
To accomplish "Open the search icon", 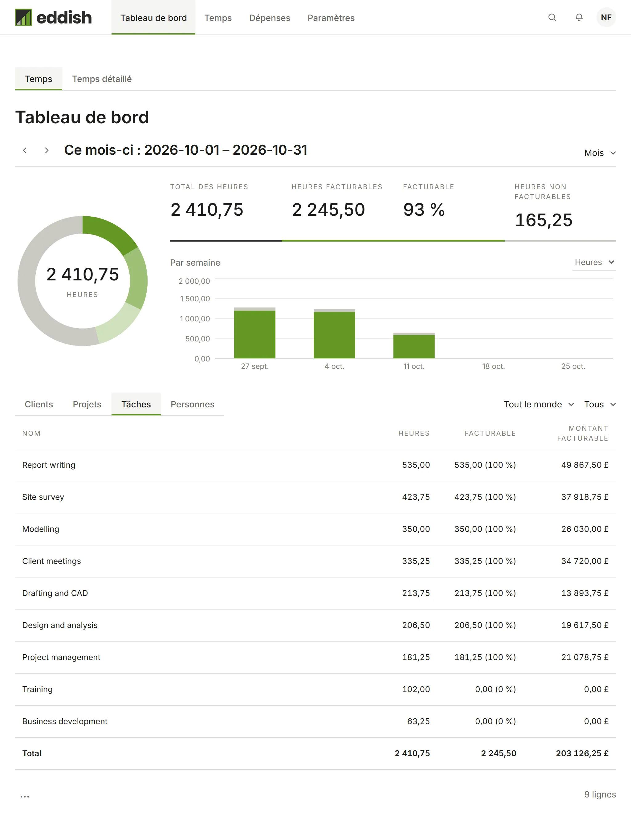I will point(552,18).
